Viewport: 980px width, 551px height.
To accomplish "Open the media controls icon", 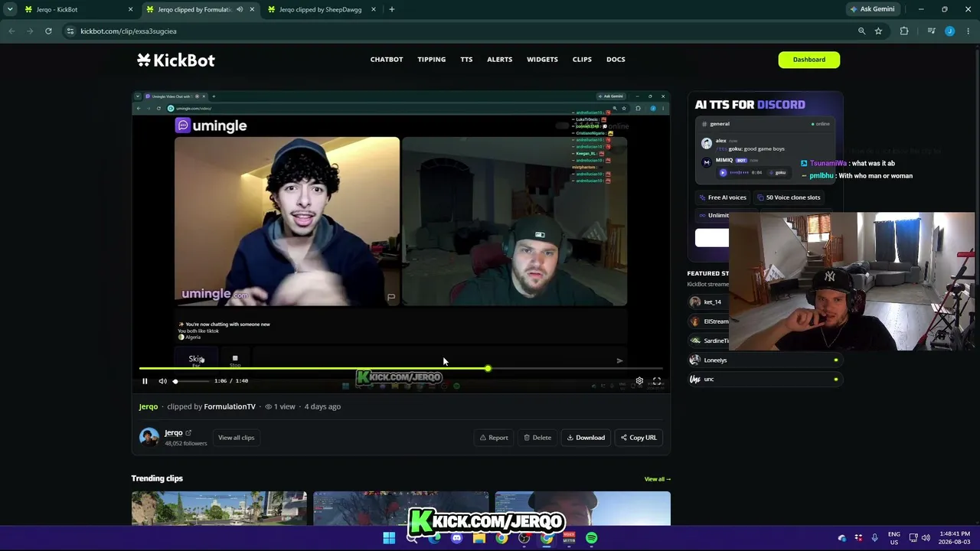I will coord(931,31).
